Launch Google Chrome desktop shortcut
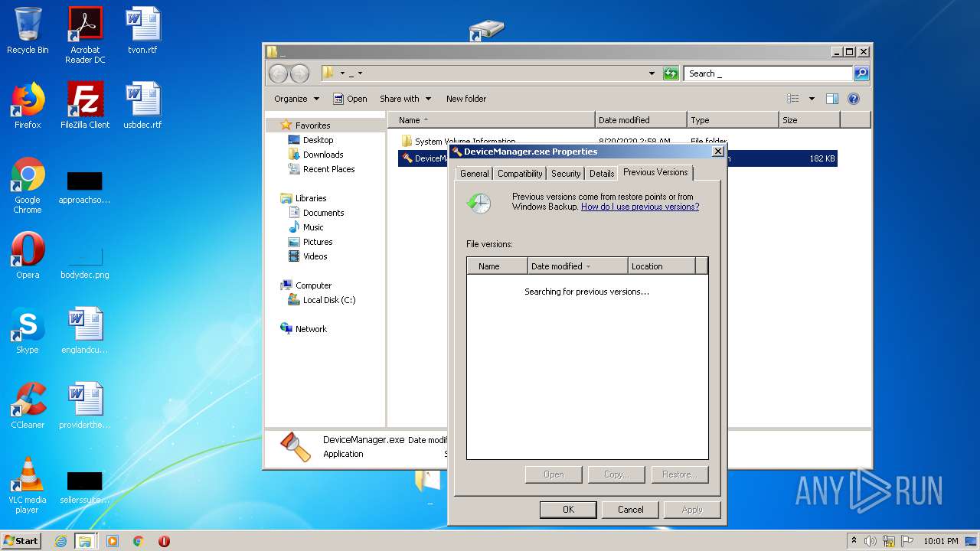 coord(28,185)
